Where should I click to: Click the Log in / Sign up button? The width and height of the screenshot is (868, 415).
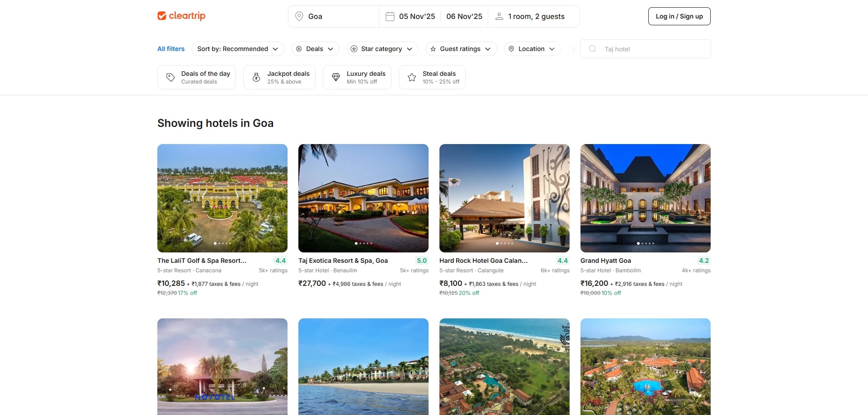679,16
